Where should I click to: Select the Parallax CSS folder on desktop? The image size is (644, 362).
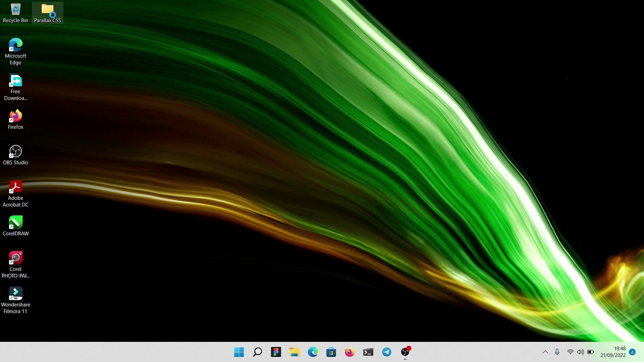click(47, 13)
